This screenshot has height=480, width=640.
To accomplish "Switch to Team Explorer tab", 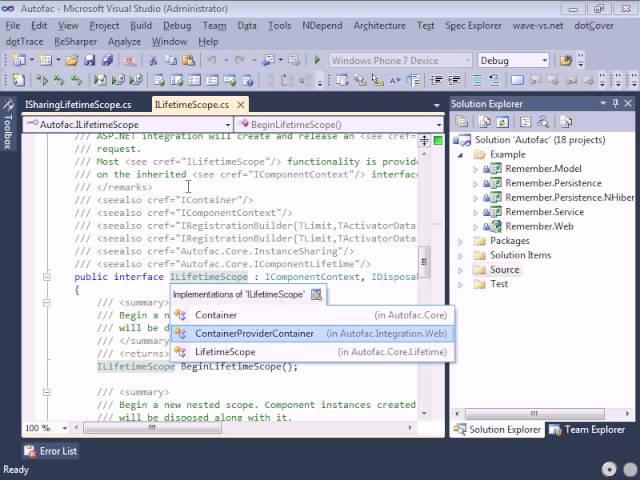I will [x=588, y=429].
